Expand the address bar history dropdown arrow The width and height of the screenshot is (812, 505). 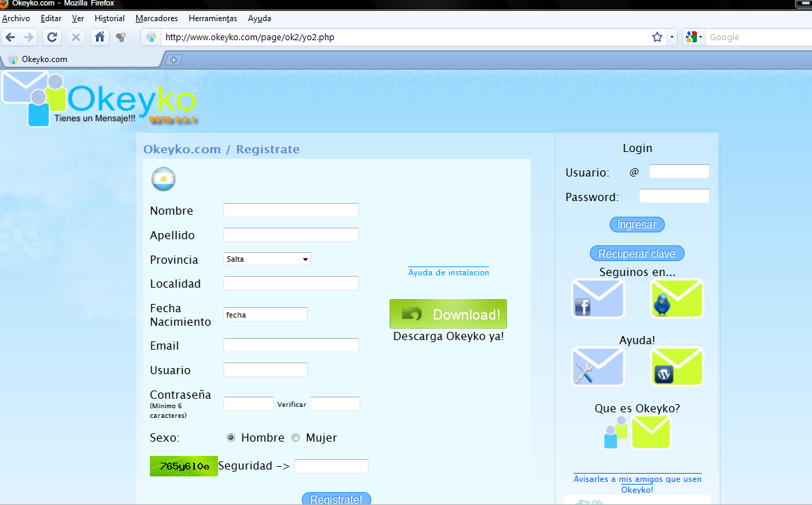point(672,37)
